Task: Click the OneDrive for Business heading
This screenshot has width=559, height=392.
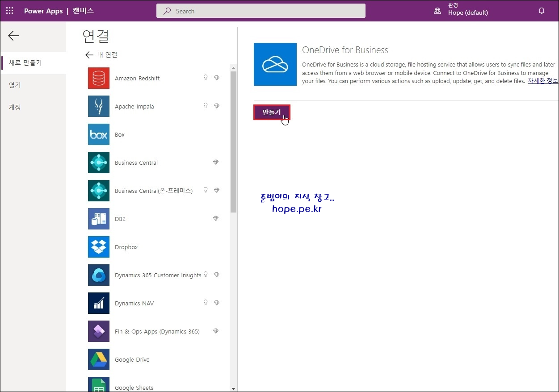Action: point(345,50)
